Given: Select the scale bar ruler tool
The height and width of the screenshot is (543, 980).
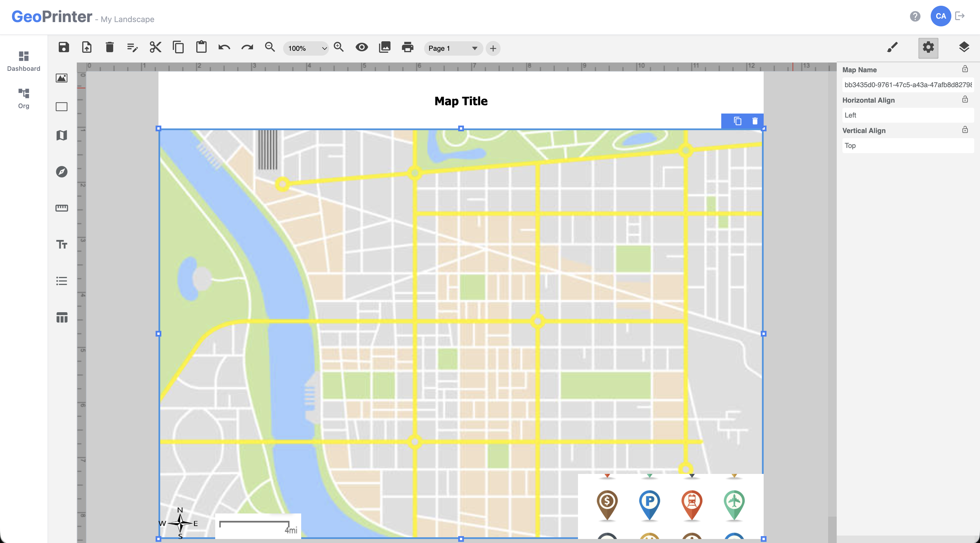Looking at the screenshot, I should [x=62, y=208].
